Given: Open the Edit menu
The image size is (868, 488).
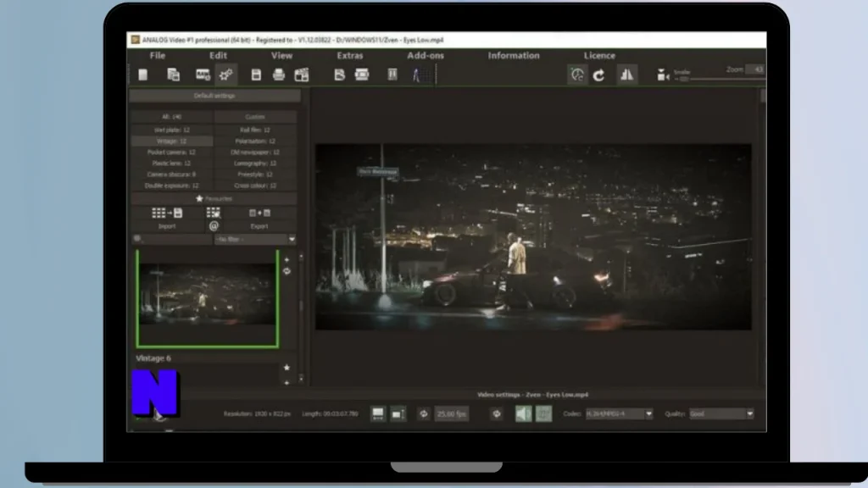Looking at the screenshot, I should click(218, 55).
